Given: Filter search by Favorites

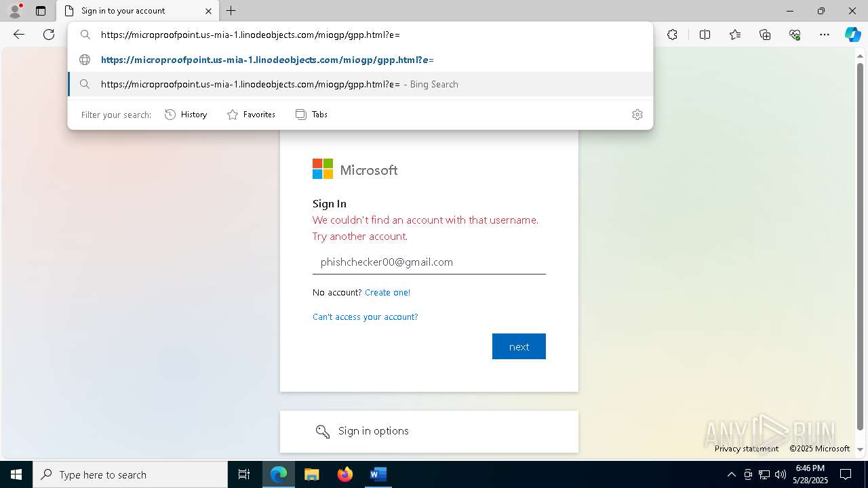Looking at the screenshot, I should [251, 115].
